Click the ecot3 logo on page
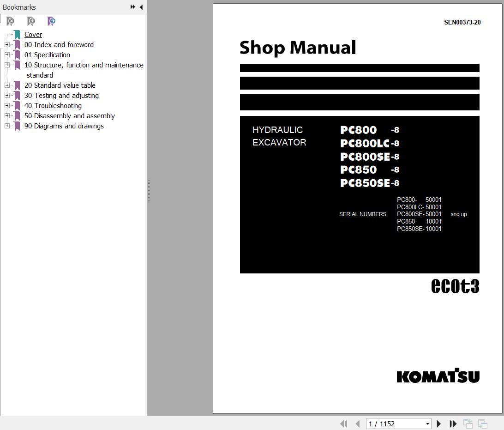 click(x=455, y=286)
